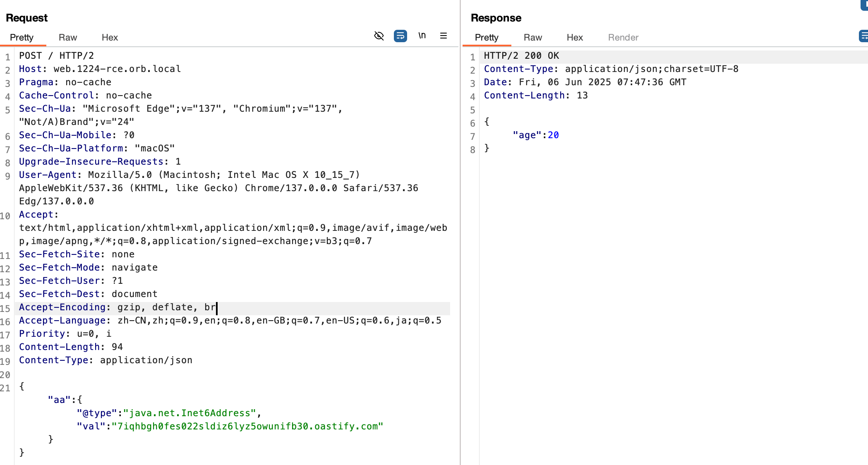Select Request Pretty tab
Viewport: 868px width, 465px height.
point(22,38)
